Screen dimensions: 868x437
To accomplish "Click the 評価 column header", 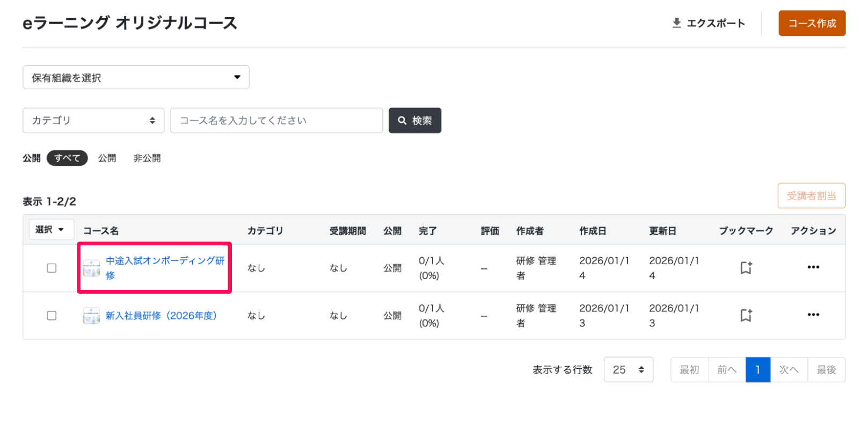I will coord(490,231).
